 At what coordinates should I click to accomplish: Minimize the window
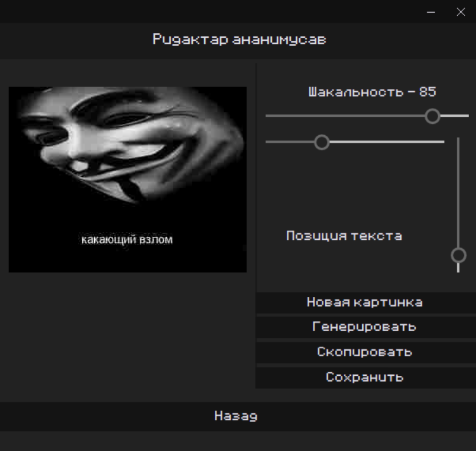click(x=430, y=12)
